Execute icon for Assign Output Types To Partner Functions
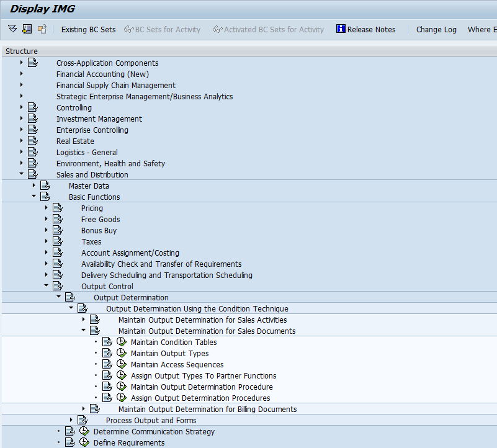 pyautogui.click(x=122, y=375)
